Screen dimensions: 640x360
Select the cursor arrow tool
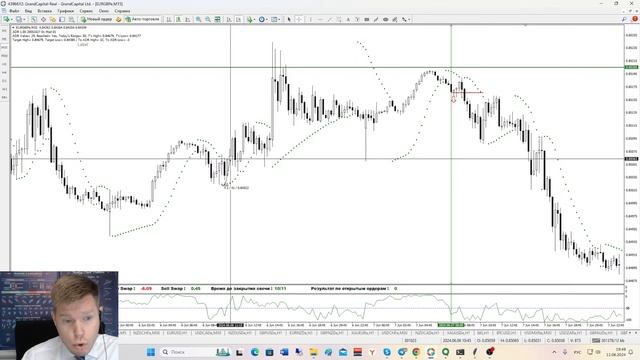289,19
